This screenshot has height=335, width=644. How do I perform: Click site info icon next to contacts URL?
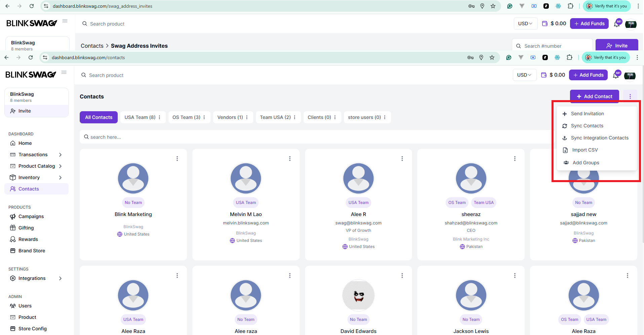coord(45,57)
